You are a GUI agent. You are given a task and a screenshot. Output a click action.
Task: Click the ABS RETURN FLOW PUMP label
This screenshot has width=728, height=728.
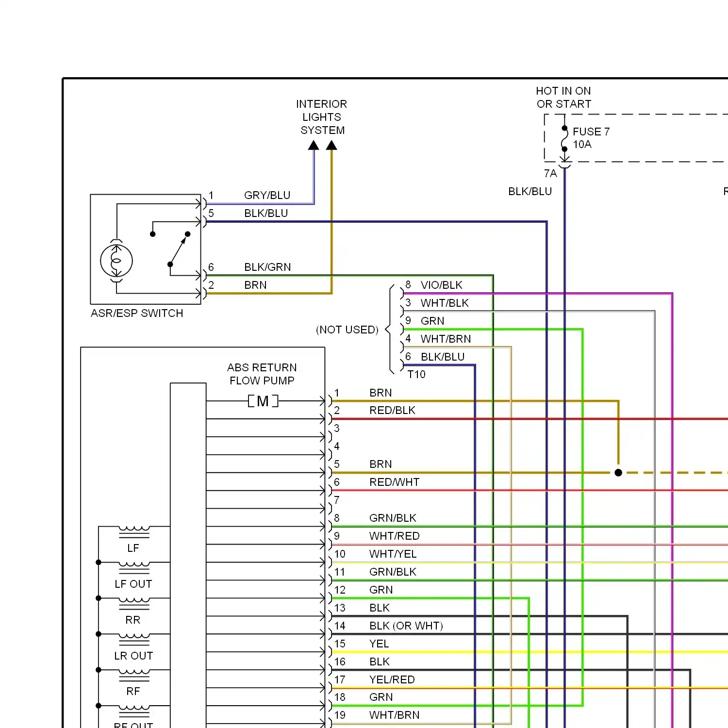pyautogui.click(x=262, y=374)
